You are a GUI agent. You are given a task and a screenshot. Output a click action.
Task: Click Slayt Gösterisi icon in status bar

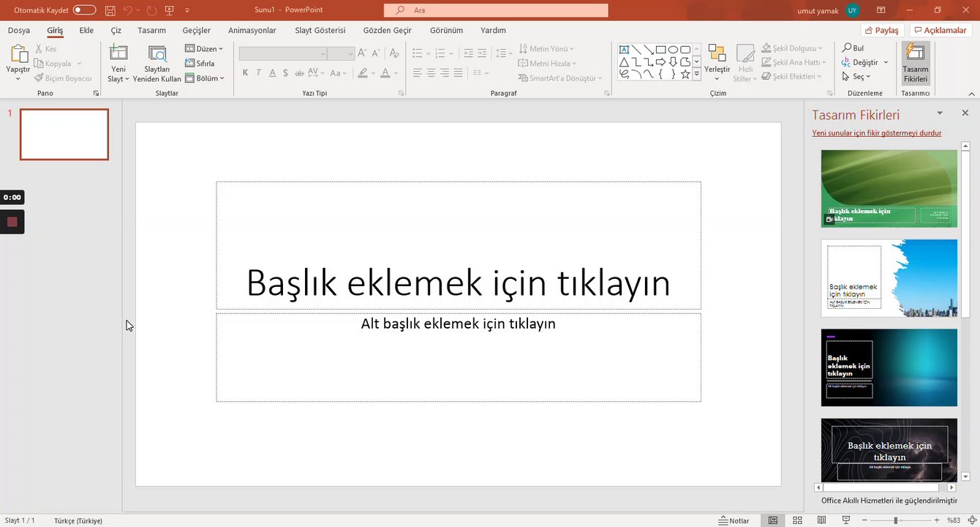click(x=846, y=520)
